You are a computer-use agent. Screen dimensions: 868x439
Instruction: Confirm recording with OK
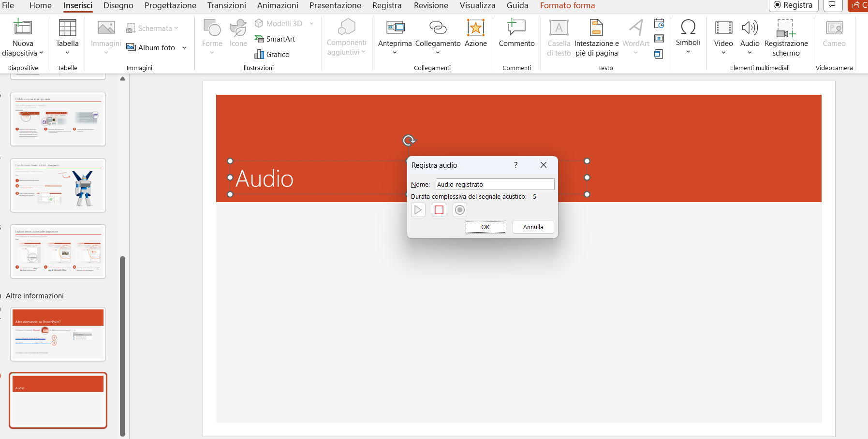pos(485,226)
